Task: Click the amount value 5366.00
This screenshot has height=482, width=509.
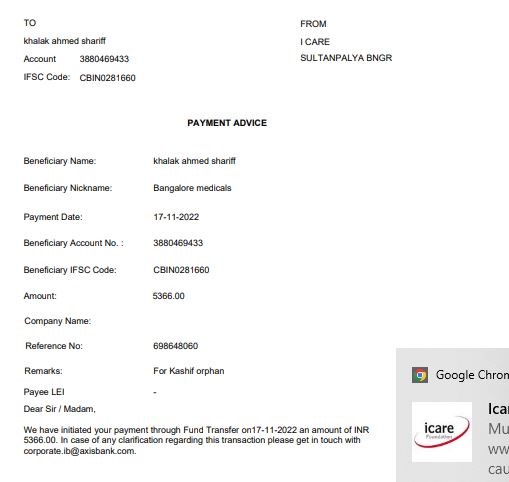Action: click(169, 296)
